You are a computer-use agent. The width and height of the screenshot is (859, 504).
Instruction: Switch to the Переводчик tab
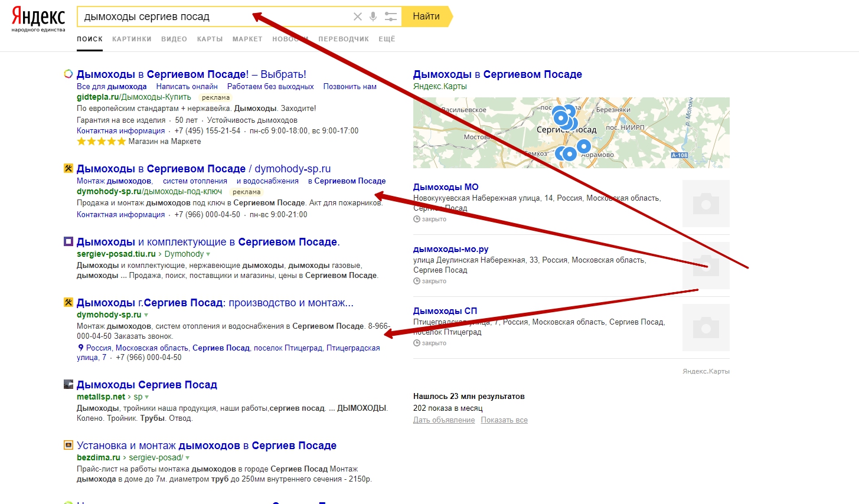(344, 39)
